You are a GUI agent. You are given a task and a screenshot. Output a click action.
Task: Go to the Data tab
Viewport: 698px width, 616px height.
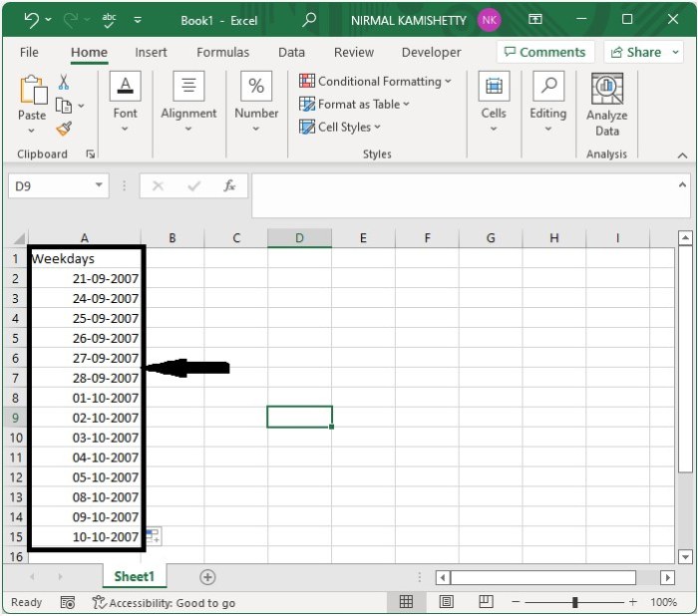point(291,52)
